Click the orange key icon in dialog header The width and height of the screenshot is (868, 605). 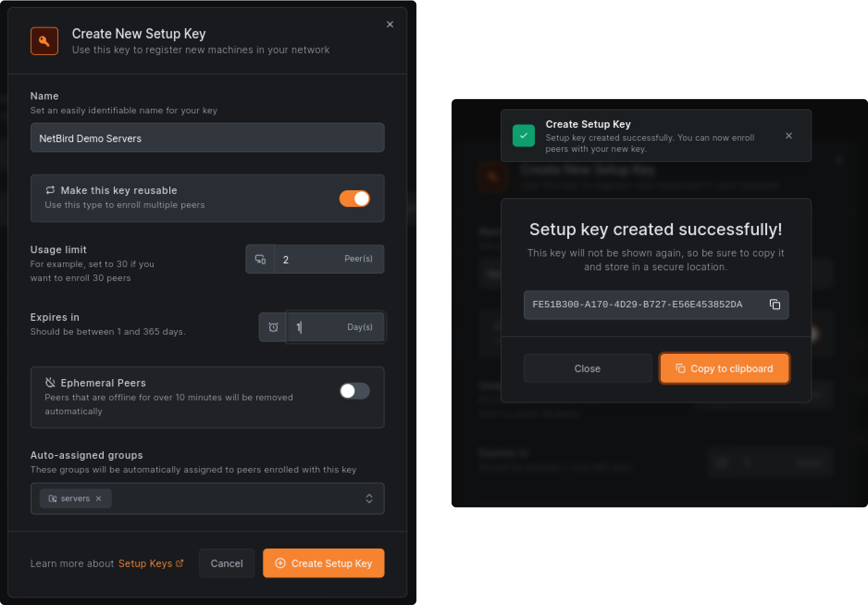click(x=44, y=41)
